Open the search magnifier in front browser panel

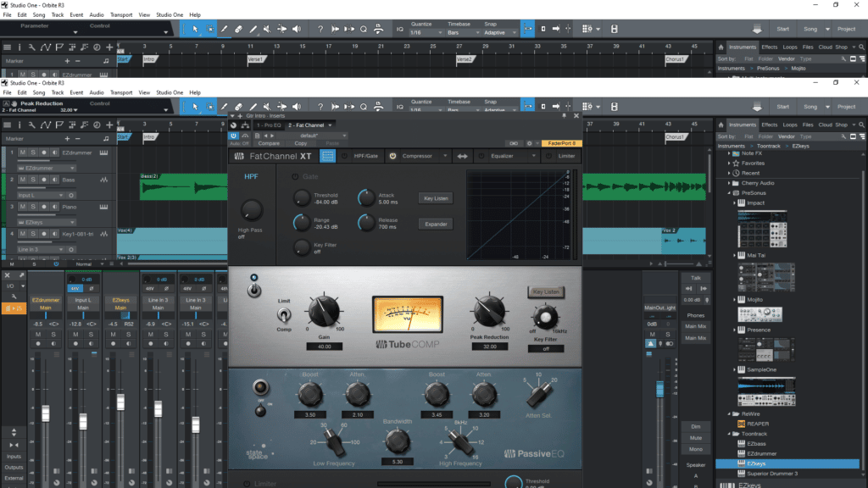tap(861, 125)
